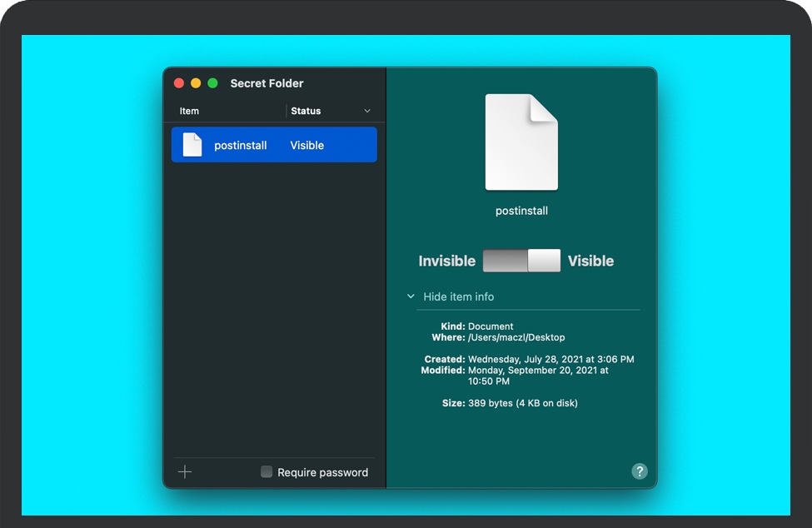Image resolution: width=812 pixels, height=528 pixels.
Task: Click the Secret Folder window title
Action: [x=267, y=83]
